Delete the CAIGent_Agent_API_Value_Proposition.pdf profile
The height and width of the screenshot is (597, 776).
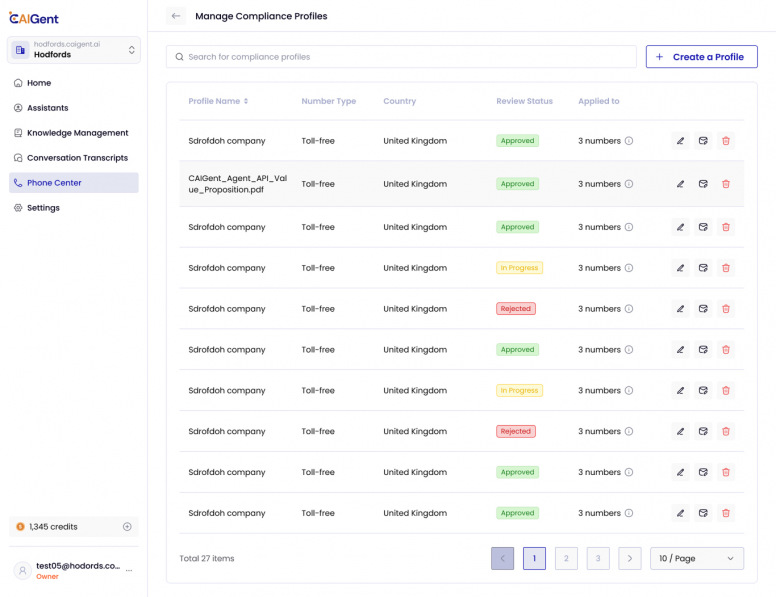click(x=726, y=184)
